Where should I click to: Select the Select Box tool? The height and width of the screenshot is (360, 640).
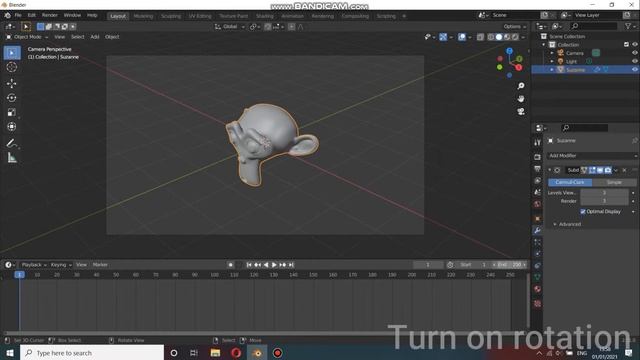click(x=12, y=53)
